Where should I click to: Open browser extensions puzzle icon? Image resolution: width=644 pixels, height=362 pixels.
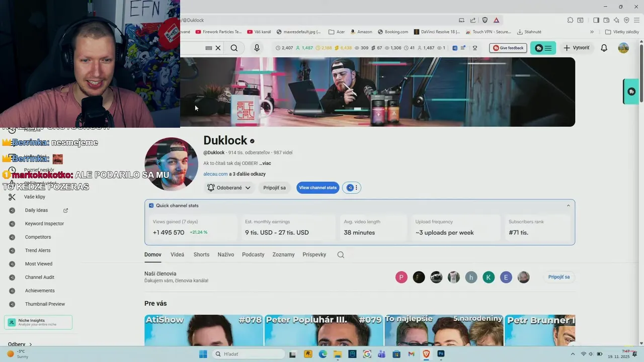(x=570, y=20)
